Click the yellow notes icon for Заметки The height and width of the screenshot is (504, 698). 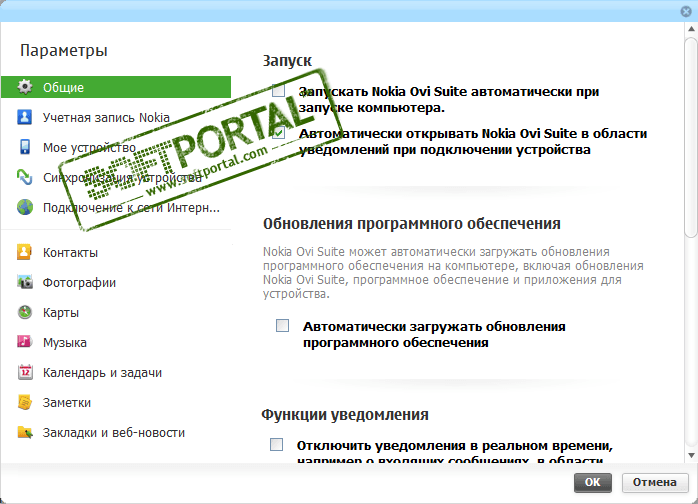(25, 402)
